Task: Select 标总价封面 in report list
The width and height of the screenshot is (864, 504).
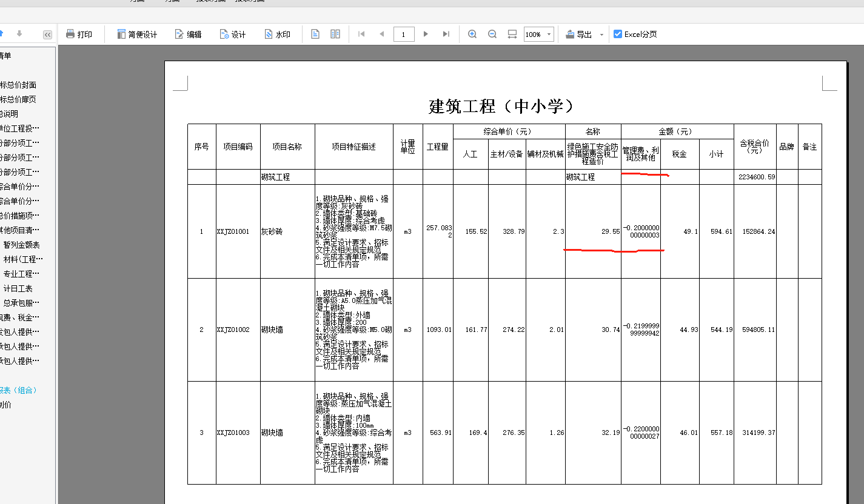Action: pyautogui.click(x=18, y=85)
